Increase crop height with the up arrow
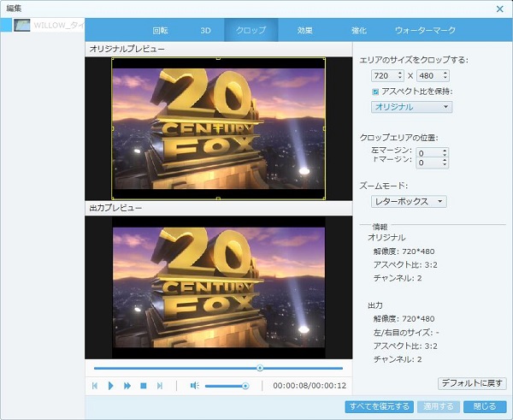The width and height of the screenshot is (513, 420). click(x=445, y=73)
